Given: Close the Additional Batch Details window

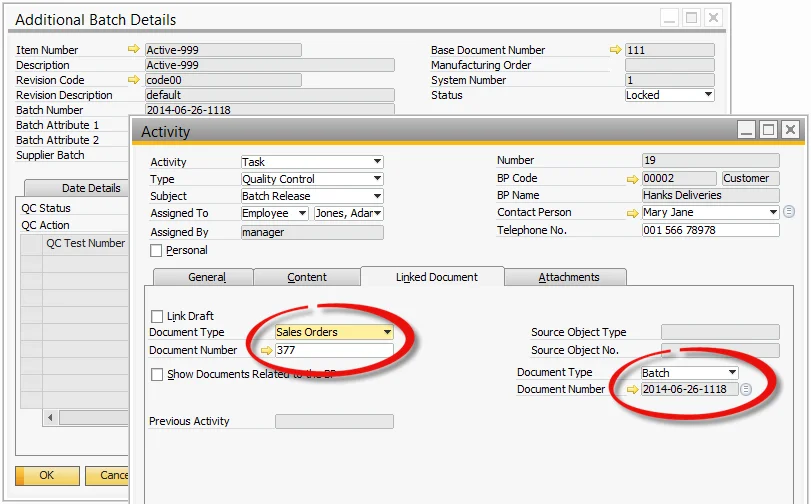Looking at the screenshot, I should click(x=713, y=18).
